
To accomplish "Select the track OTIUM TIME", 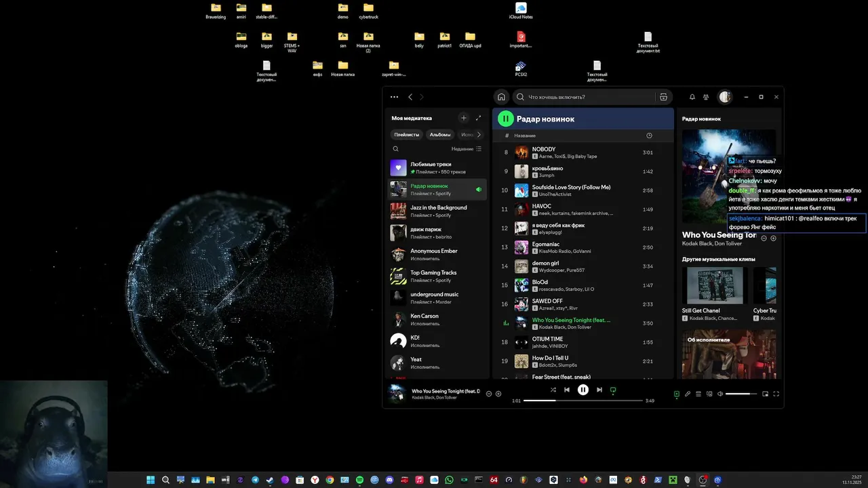I will 583,342.
